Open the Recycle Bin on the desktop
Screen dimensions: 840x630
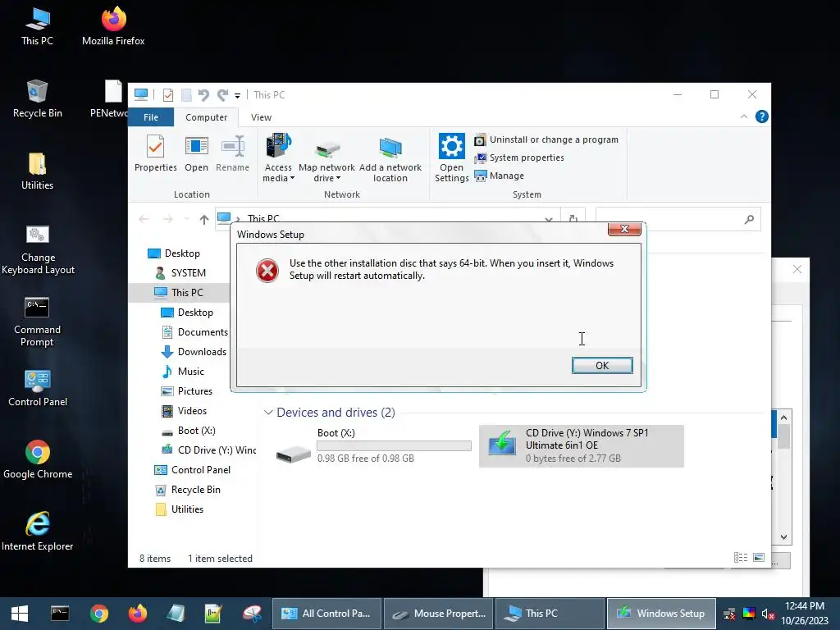click(x=37, y=98)
